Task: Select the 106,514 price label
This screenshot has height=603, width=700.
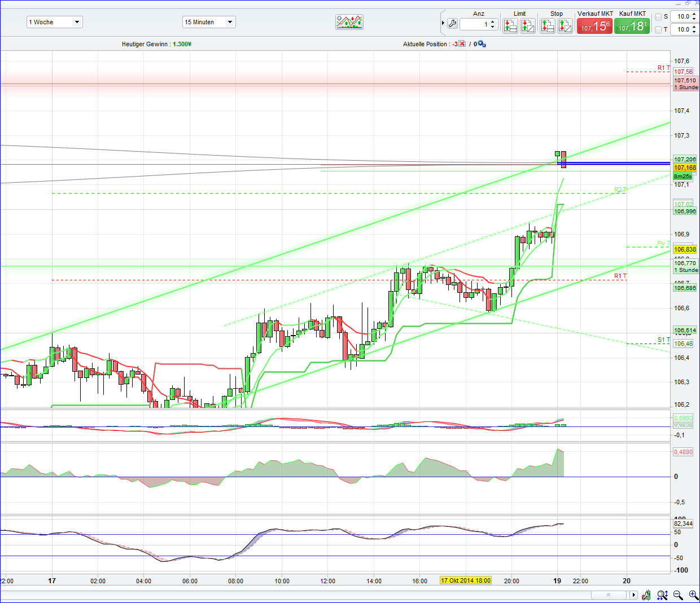Action: coord(685,331)
